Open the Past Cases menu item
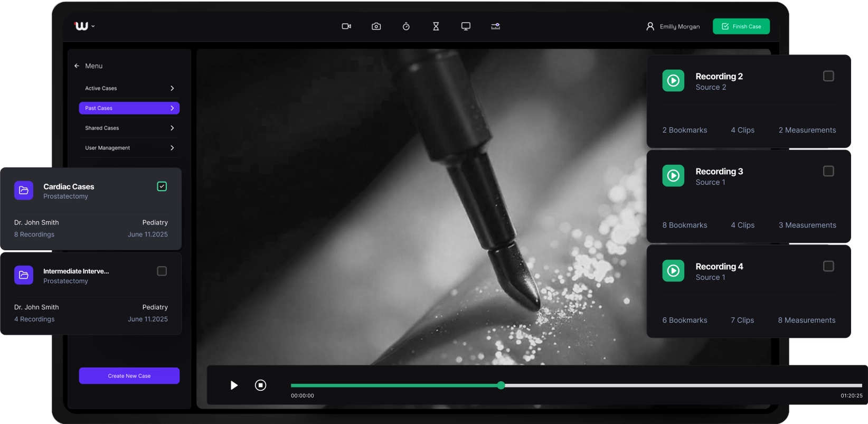This screenshot has height=424, width=868. coord(129,108)
